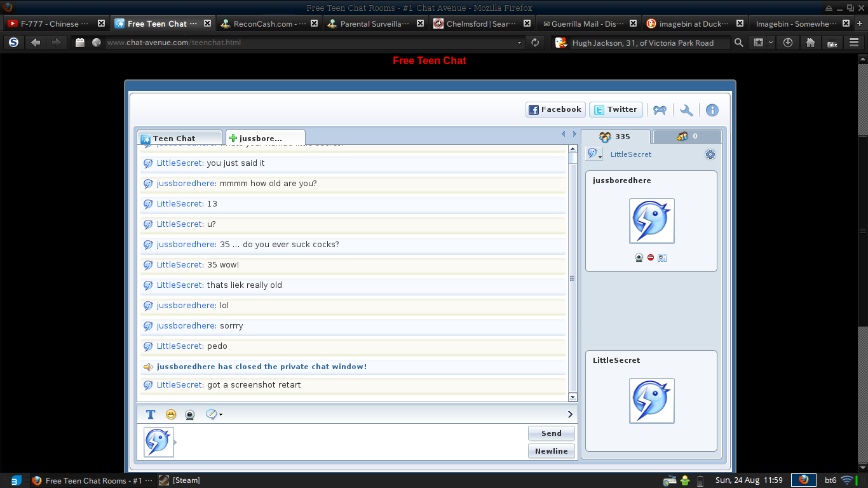Open the info icon in chat header

(712, 110)
